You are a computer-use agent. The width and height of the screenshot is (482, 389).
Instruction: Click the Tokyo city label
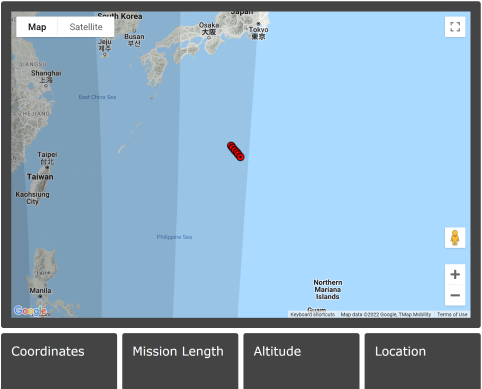click(x=258, y=33)
